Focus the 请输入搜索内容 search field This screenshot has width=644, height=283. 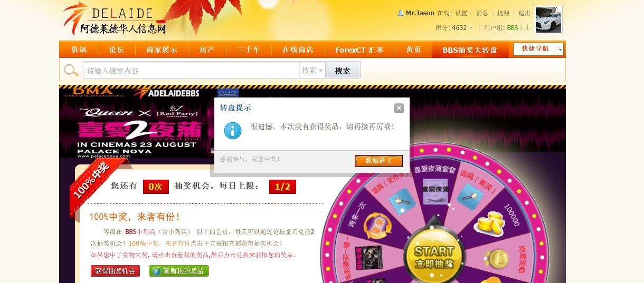tap(191, 70)
